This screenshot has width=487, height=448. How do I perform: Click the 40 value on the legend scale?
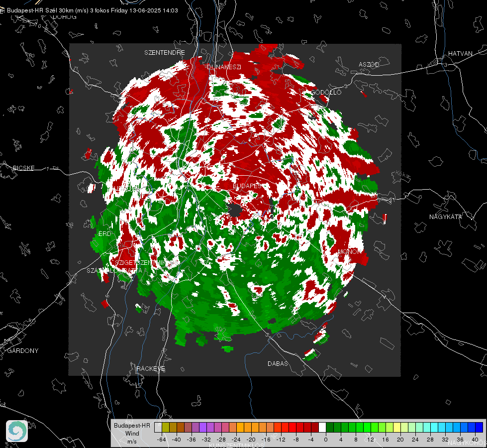pyautogui.click(x=475, y=440)
